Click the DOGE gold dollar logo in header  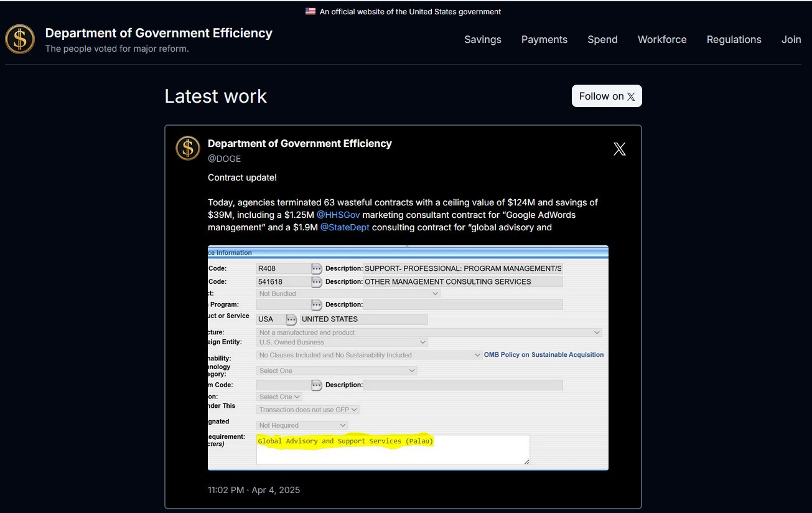tap(20, 39)
